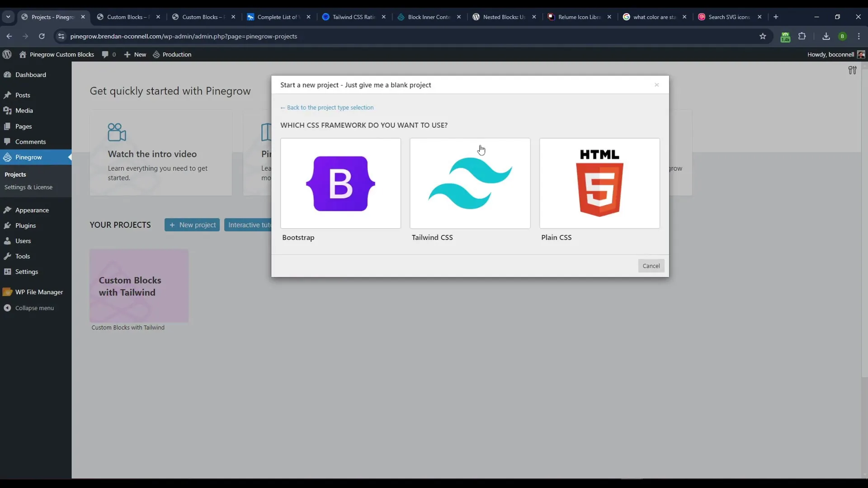Close the Search SVG icons tab
Screen dimensions: 868x488
(759, 17)
